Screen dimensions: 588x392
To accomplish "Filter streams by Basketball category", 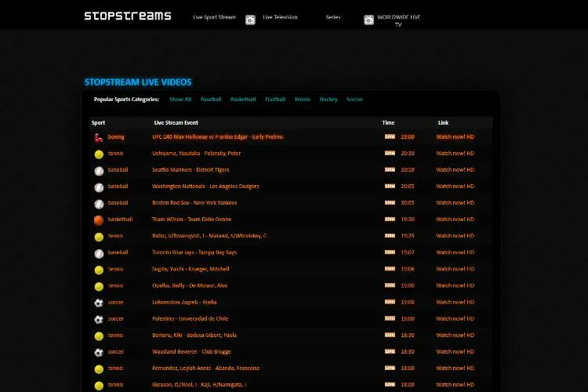I will (243, 100).
